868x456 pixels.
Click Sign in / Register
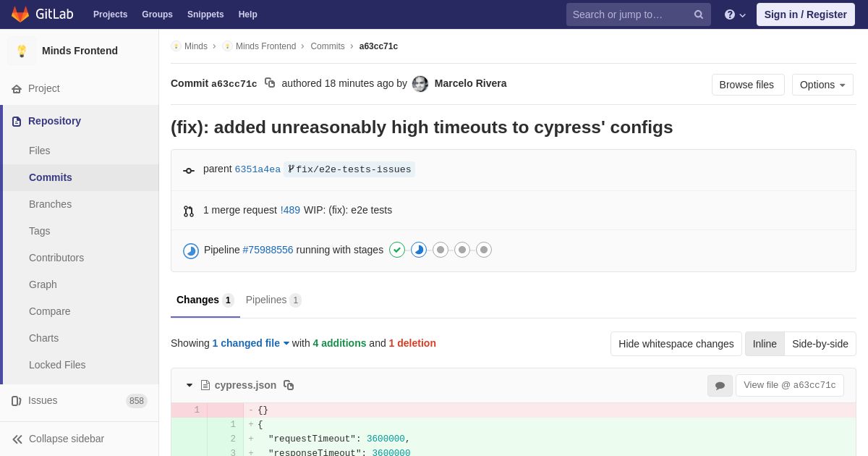coord(806,14)
